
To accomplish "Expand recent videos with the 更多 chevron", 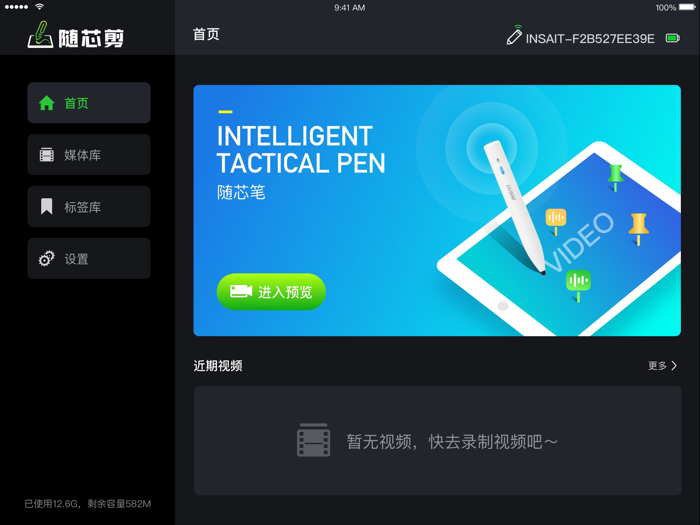I will click(674, 366).
